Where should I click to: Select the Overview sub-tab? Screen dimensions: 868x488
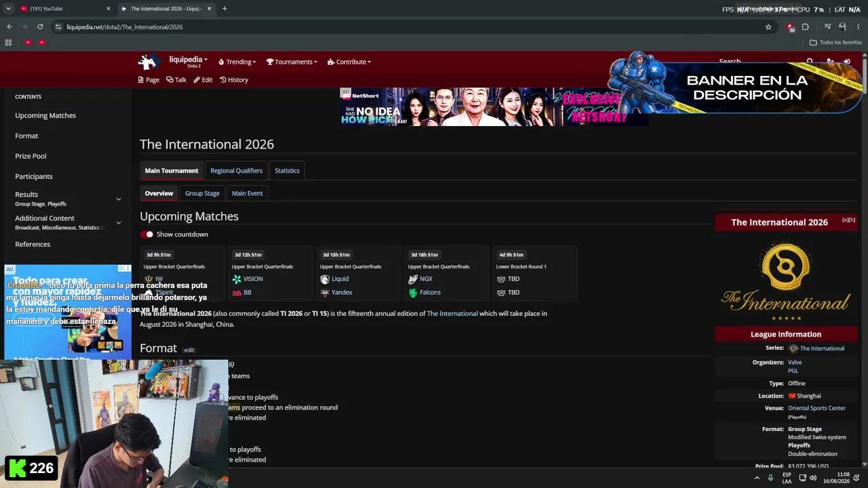[x=159, y=193]
